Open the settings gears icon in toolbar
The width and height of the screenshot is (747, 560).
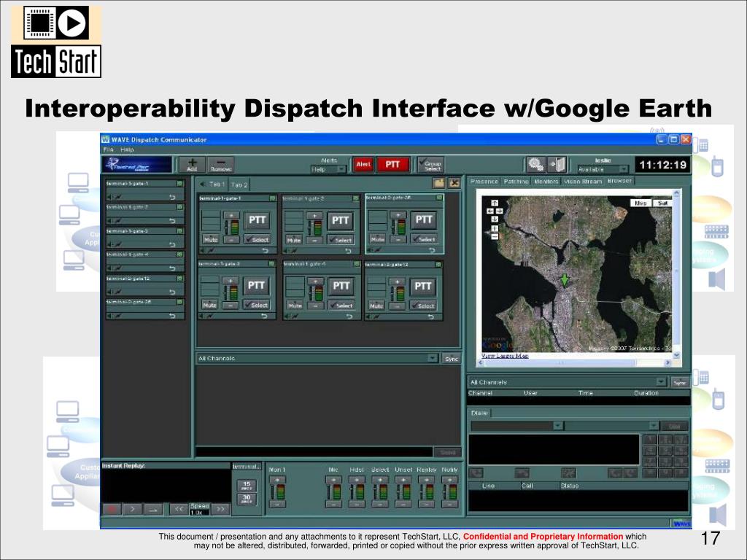point(535,165)
